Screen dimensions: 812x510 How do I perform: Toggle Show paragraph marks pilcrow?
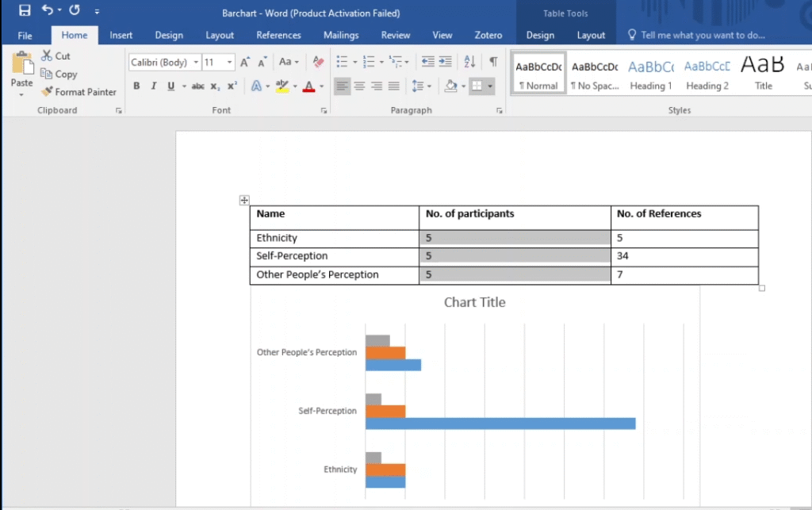493,62
